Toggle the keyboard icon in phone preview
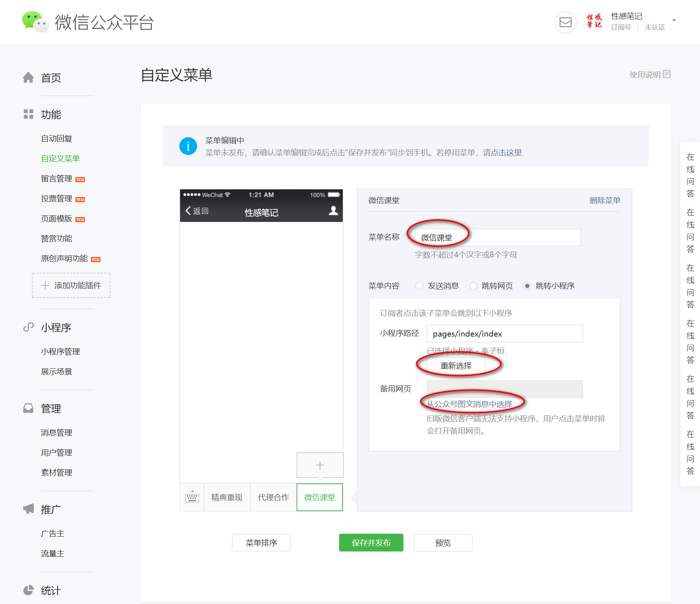 [192, 497]
